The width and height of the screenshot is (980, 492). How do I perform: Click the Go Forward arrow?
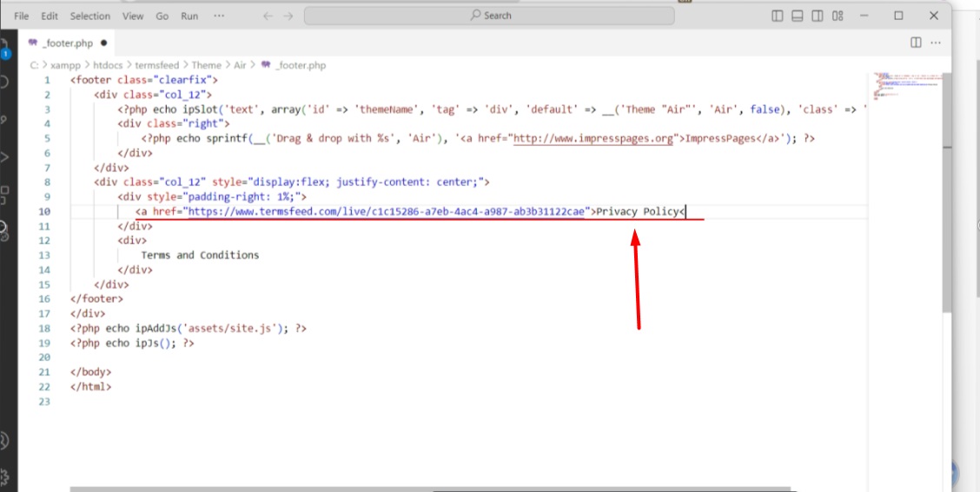click(x=288, y=17)
